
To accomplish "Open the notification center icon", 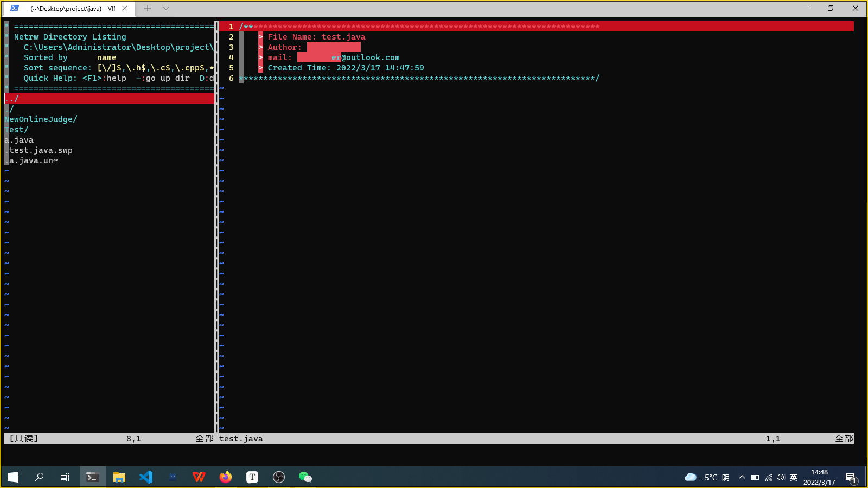I will 851,478.
